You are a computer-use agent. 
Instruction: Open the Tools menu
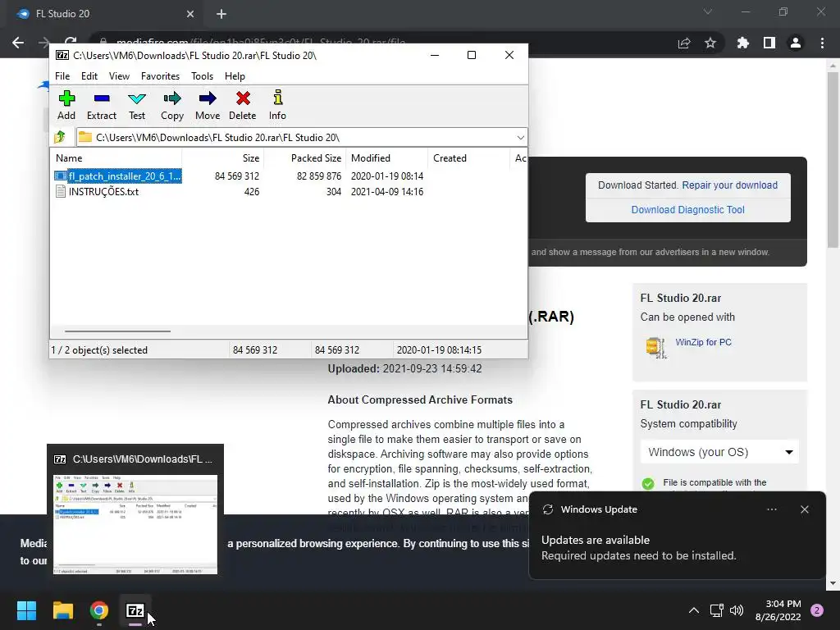pyautogui.click(x=202, y=76)
